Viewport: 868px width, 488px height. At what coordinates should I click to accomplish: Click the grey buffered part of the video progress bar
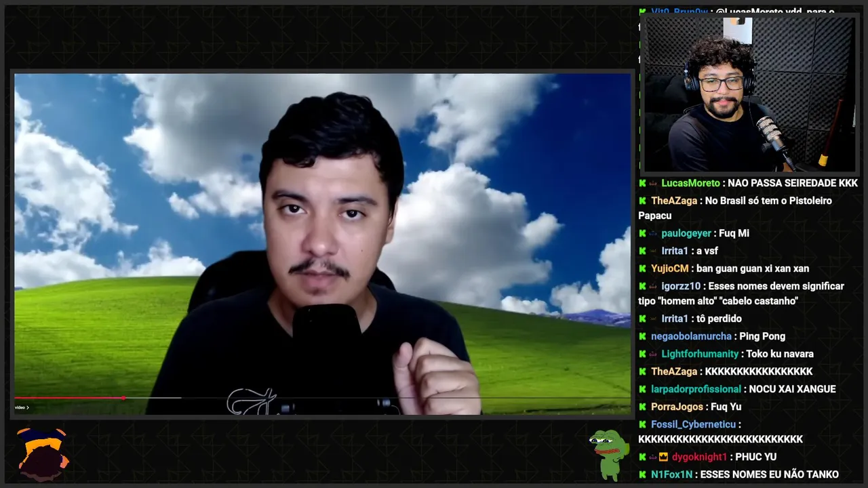153,398
